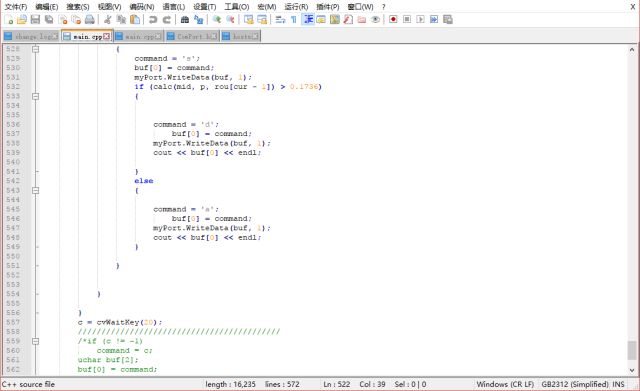Close the current document via the toolbar Close icon

pyautogui.click(x=63, y=20)
